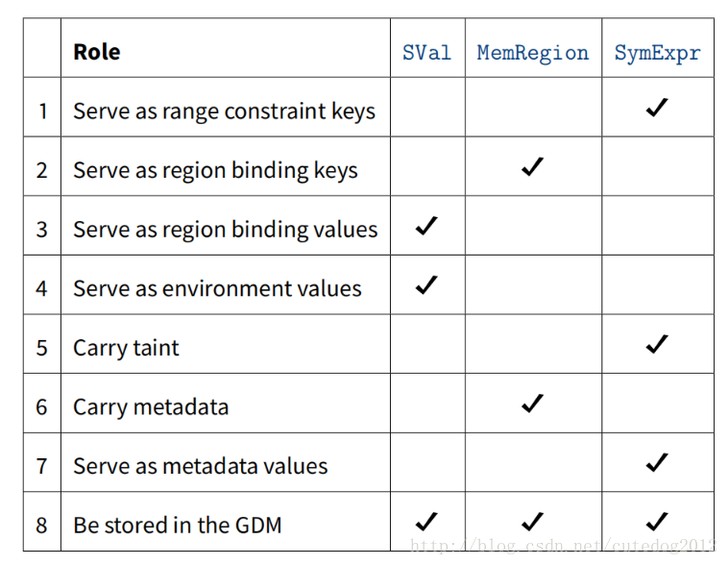Viewport: 728px width, 565px height.
Task: Click 'Serve as range constraint keys' text
Action: click(224, 111)
